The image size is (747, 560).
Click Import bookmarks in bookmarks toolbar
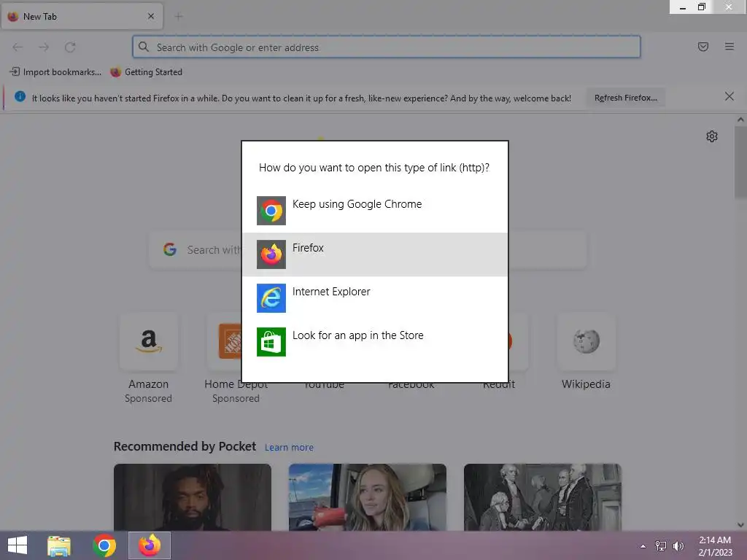[x=55, y=72]
